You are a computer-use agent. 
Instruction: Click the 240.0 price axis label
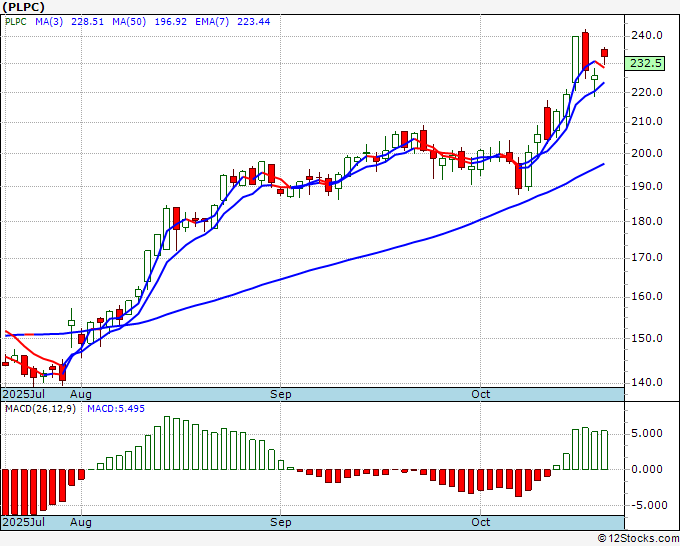(x=646, y=35)
